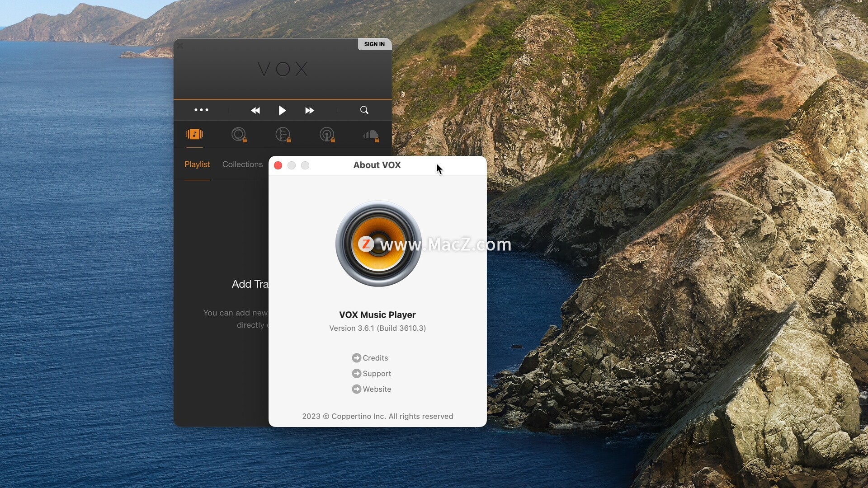Open the locked radio/podcast source icon
Viewport: 868px width, 488px height.
point(327,135)
